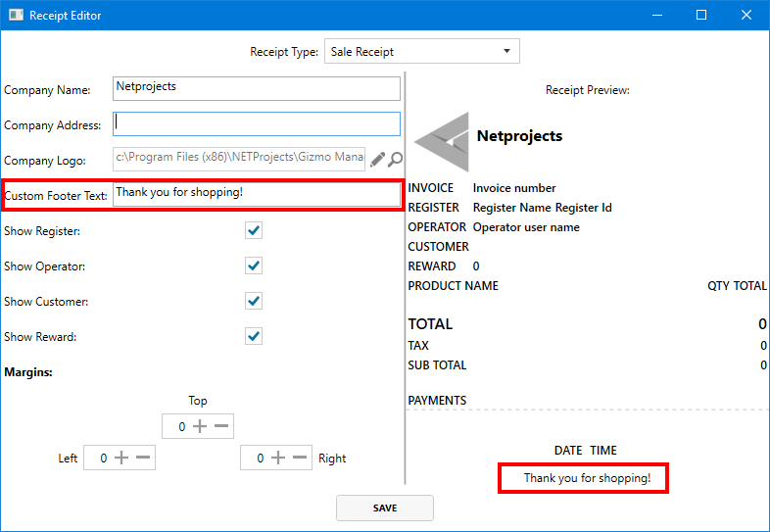770x532 pixels.
Task: Click the 'Receipt Preview:' heading
Action: 588,90
